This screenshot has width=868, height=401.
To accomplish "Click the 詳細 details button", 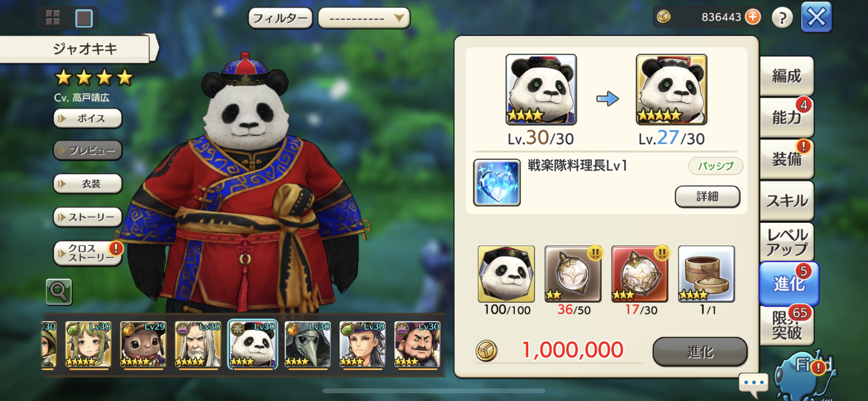I will (708, 197).
